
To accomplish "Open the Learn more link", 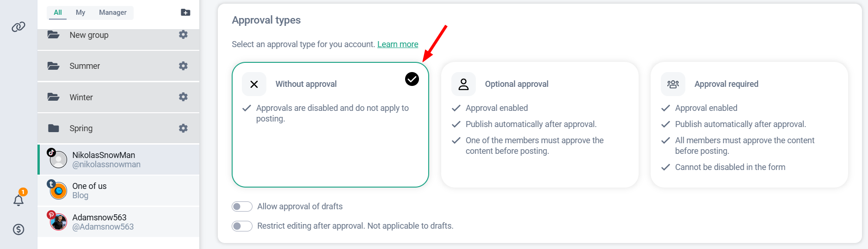I will (x=398, y=44).
